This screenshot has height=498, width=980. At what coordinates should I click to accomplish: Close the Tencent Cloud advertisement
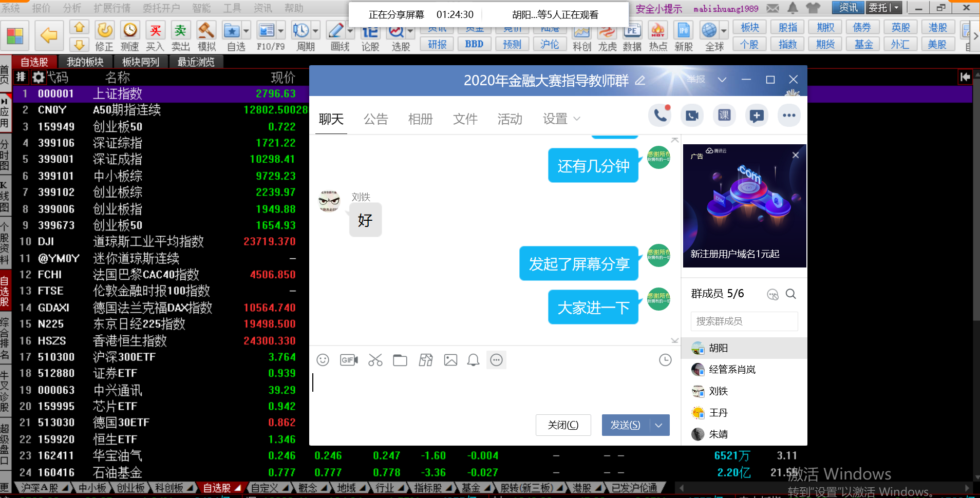[x=795, y=155]
